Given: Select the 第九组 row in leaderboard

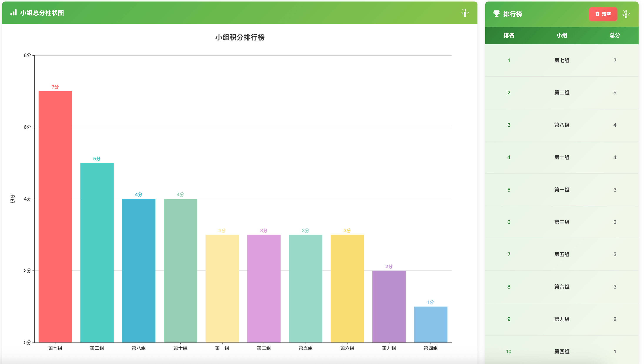Looking at the screenshot, I should point(562,319).
